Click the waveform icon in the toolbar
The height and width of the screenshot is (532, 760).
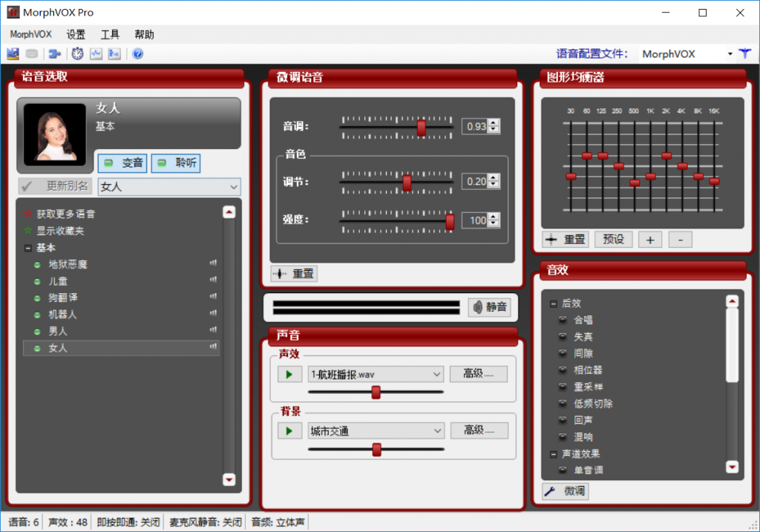(x=96, y=53)
